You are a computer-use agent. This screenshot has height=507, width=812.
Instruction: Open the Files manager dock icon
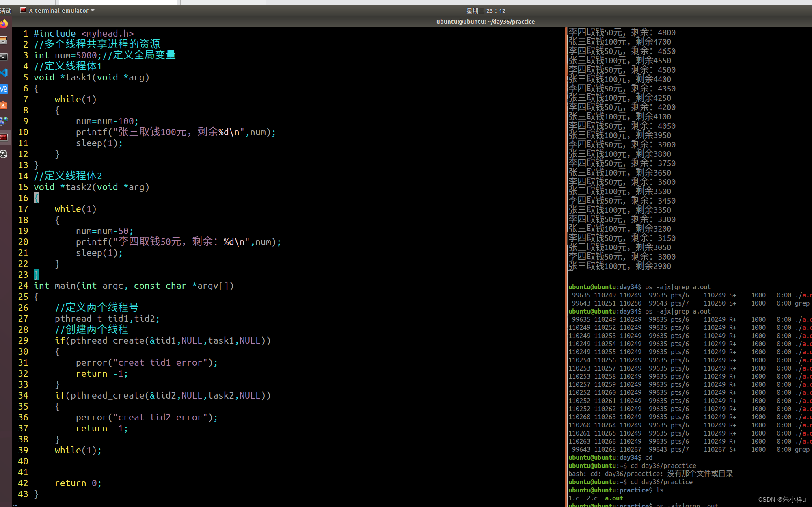click(4, 40)
